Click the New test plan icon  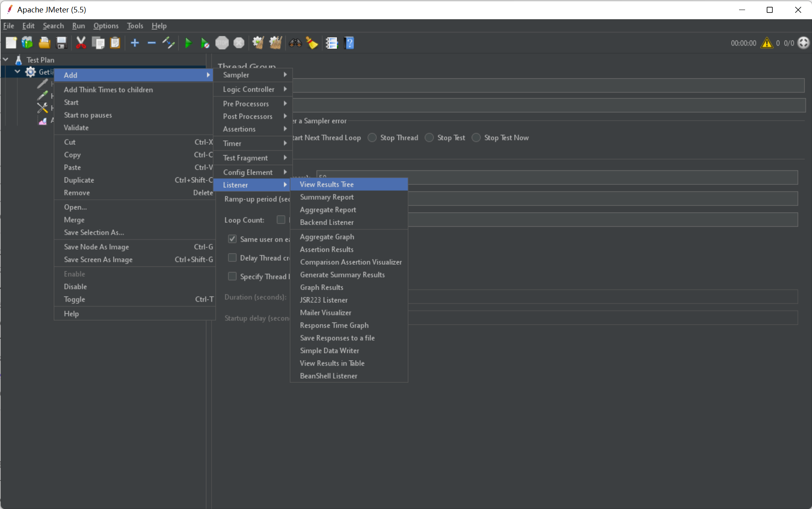tap(11, 43)
